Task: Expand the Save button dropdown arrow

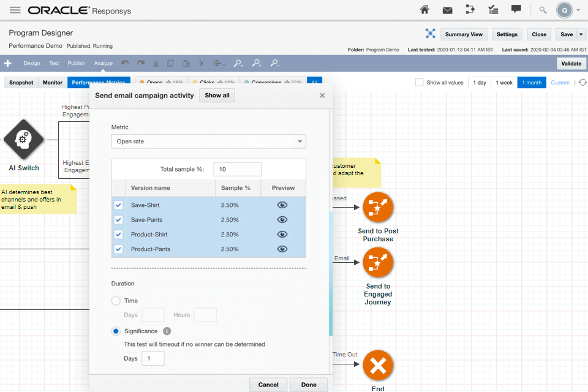Action: pos(581,34)
